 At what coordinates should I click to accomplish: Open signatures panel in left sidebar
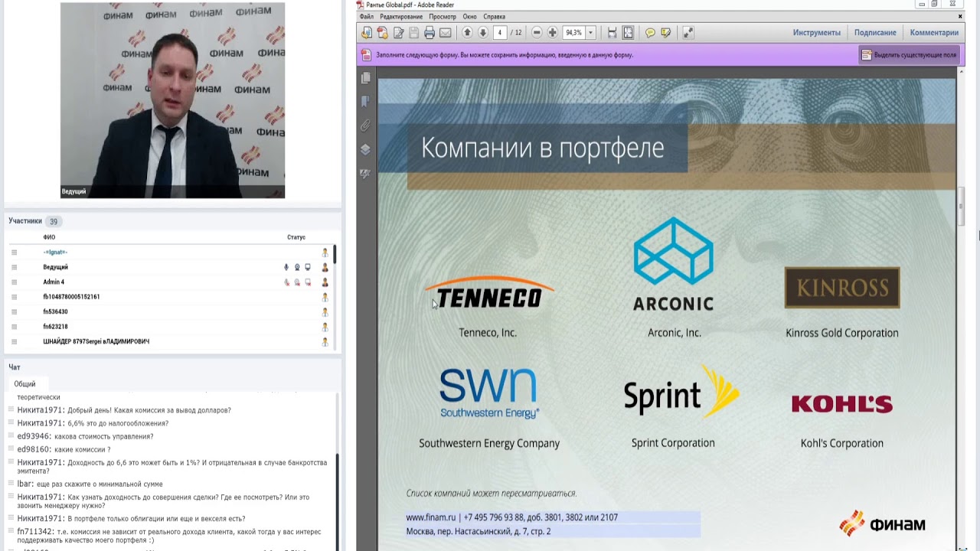(x=365, y=174)
